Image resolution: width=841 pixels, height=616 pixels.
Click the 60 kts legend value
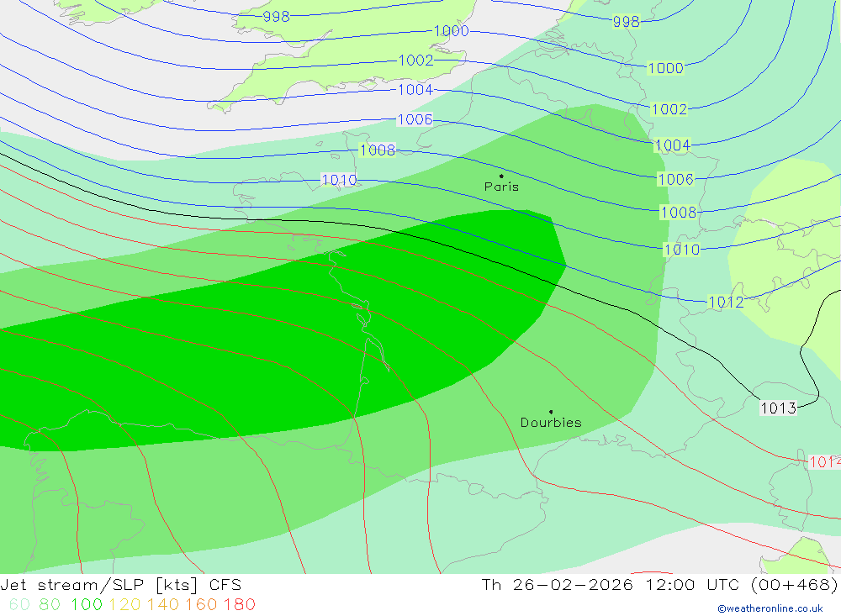pos(19,604)
